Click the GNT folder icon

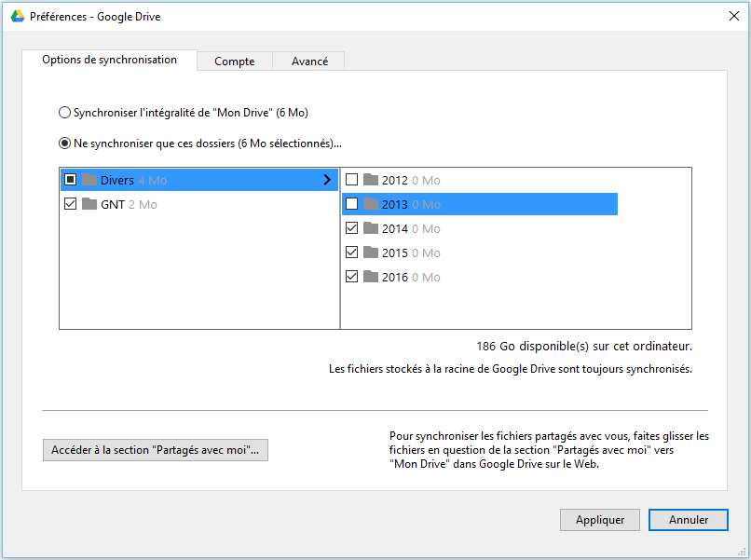pos(89,204)
